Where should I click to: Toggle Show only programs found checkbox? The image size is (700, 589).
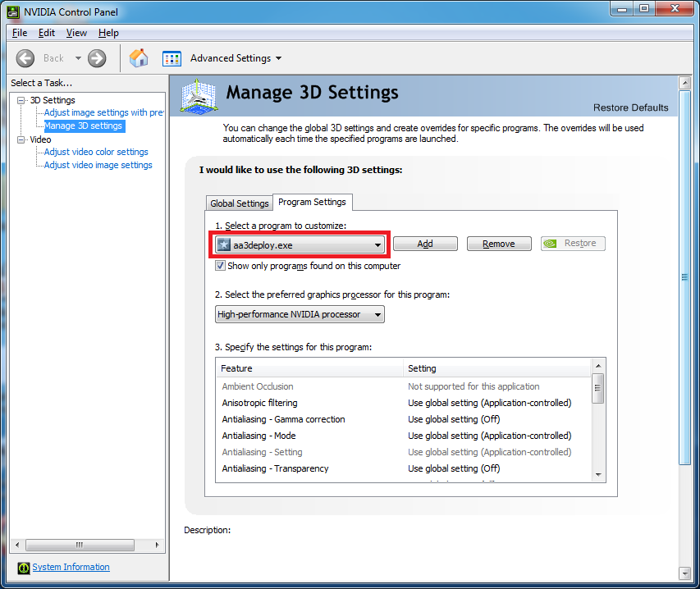coord(220,266)
